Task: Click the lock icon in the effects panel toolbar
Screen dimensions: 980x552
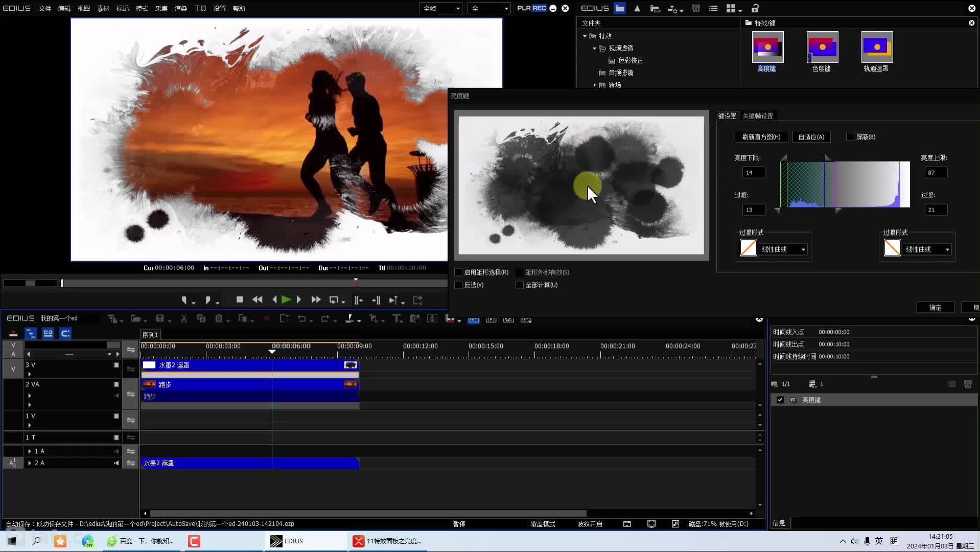Action: [x=755, y=8]
